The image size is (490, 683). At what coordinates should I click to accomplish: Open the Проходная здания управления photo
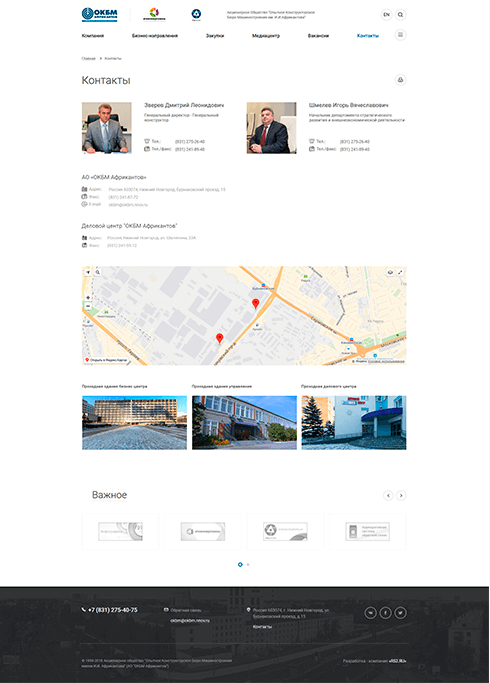pyautogui.click(x=244, y=423)
